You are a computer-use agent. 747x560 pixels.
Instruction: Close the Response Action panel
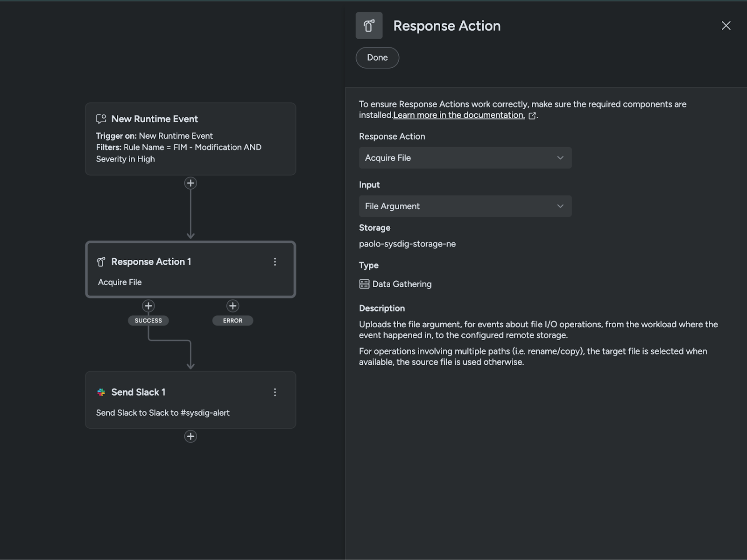(726, 26)
